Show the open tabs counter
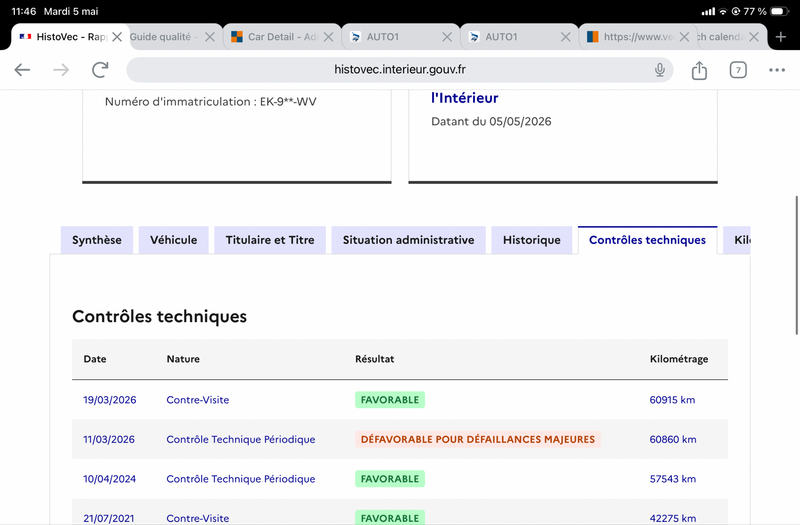800x525 pixels. coord(738,70)
